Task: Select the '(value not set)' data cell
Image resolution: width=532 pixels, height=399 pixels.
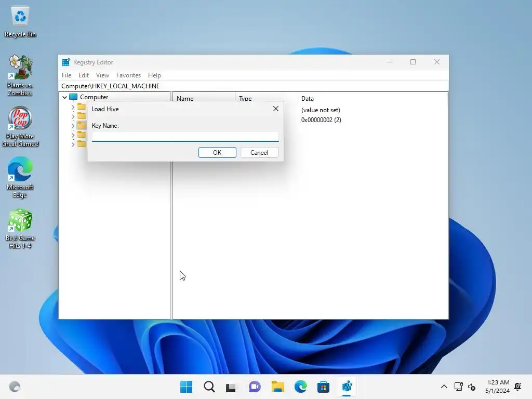Action: [321, 110]
